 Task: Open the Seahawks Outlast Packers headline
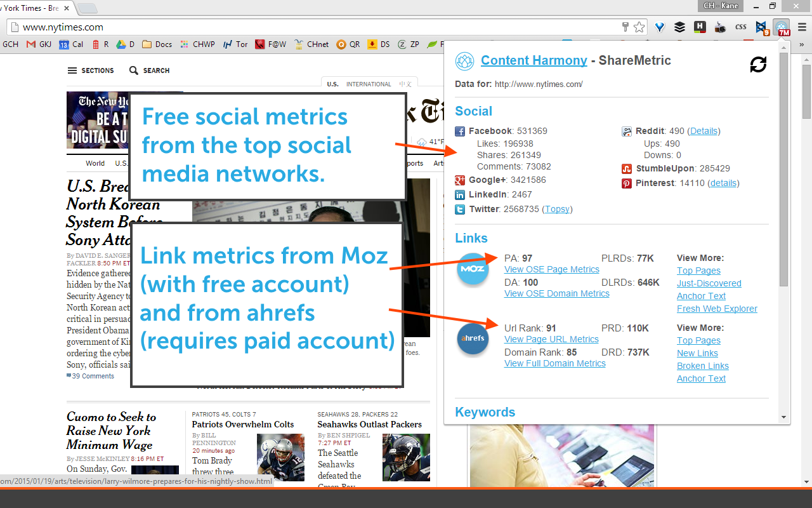coord(370,424)
